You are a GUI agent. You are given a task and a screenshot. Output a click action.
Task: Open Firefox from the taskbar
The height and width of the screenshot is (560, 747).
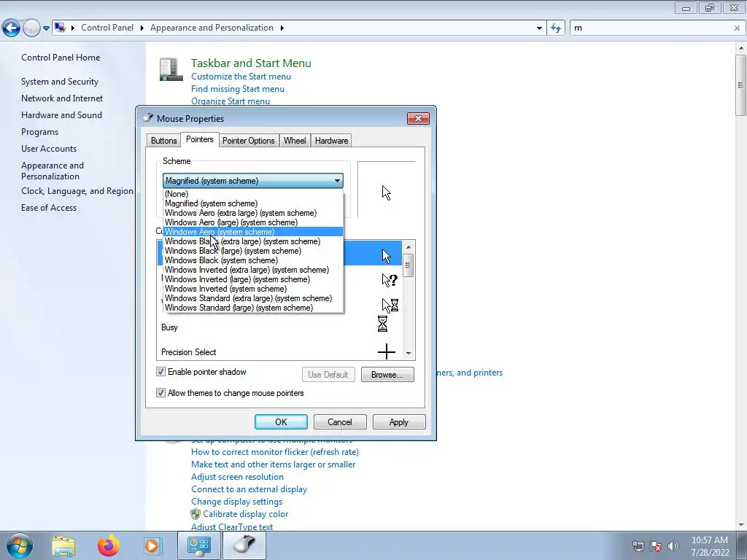[x=109, y=545]
